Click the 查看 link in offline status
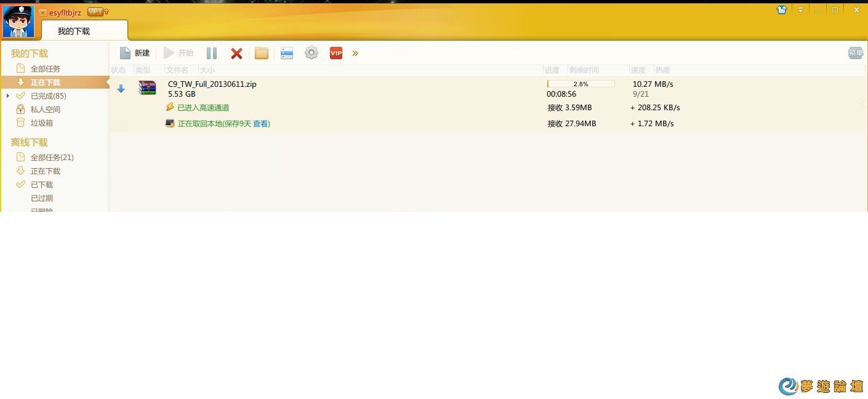Screen dimensions: 868x399 click(261, 124)
